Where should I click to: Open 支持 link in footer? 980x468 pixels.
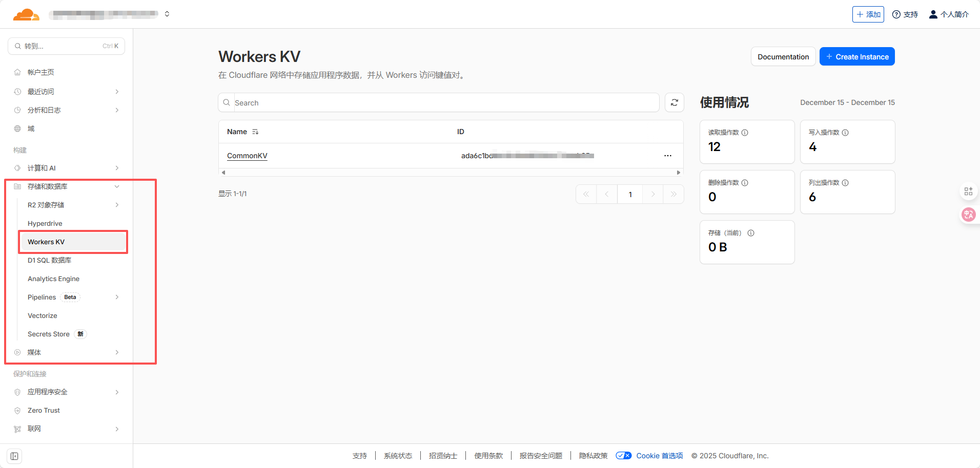360,456
